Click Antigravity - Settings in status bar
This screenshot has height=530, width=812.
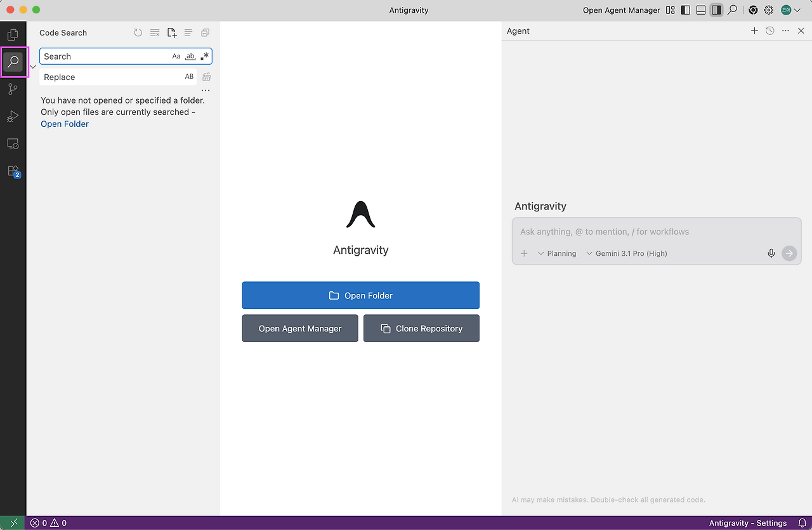tap(748, 523)
